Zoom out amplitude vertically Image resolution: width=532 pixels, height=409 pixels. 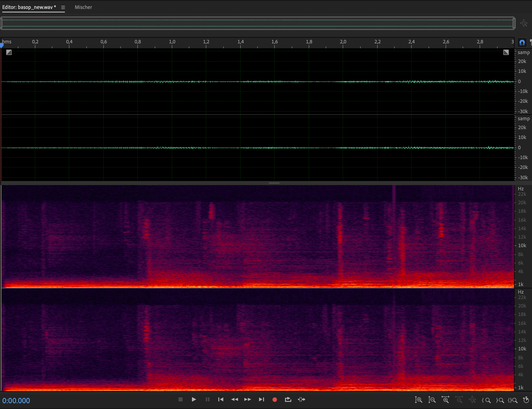(x=432, y=400)
